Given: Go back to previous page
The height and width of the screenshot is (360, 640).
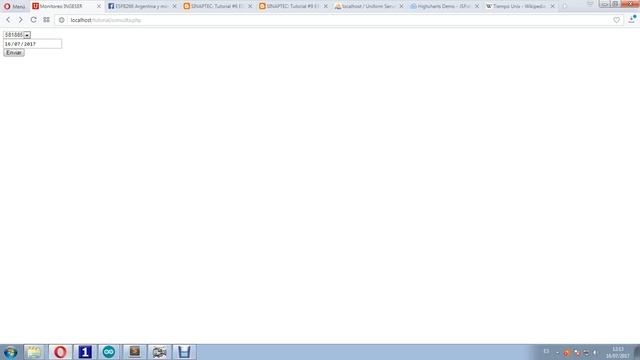Looking at the screenshot, I should click(x=8, y=20).
